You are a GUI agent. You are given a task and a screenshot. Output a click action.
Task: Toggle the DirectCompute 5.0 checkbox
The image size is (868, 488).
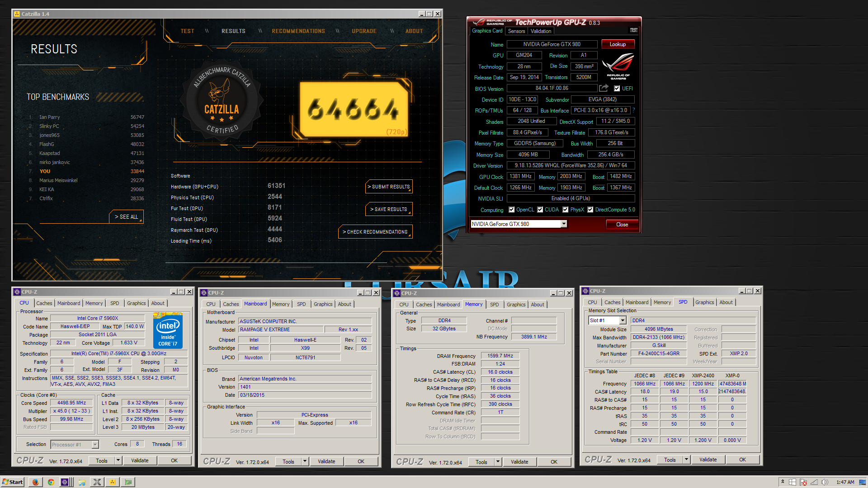590,210
